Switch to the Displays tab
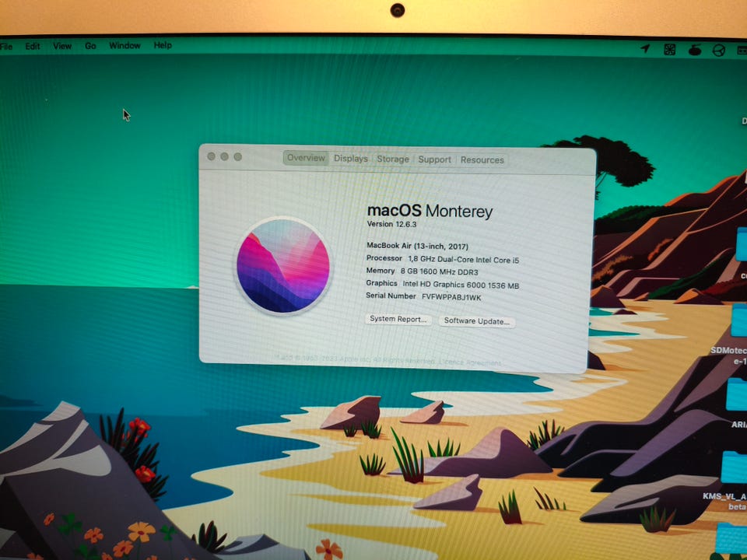 pyautogui.click(x=351, y=159)
